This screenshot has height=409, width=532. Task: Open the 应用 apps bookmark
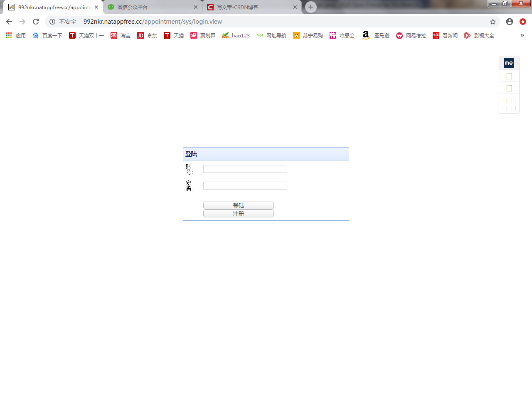(16, 36)
